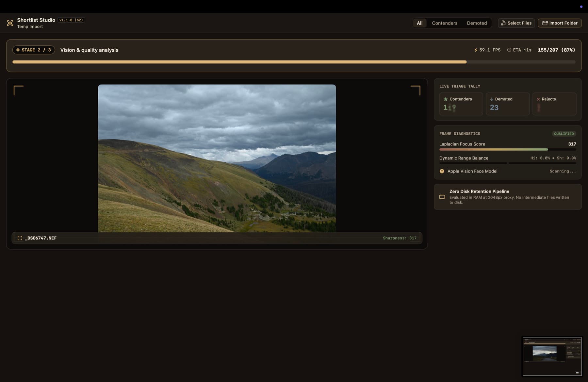The height and width of the screenshot is (382, 588).
Task: Click the Dynamic Range Balance bar
Action: pos(508,163)
